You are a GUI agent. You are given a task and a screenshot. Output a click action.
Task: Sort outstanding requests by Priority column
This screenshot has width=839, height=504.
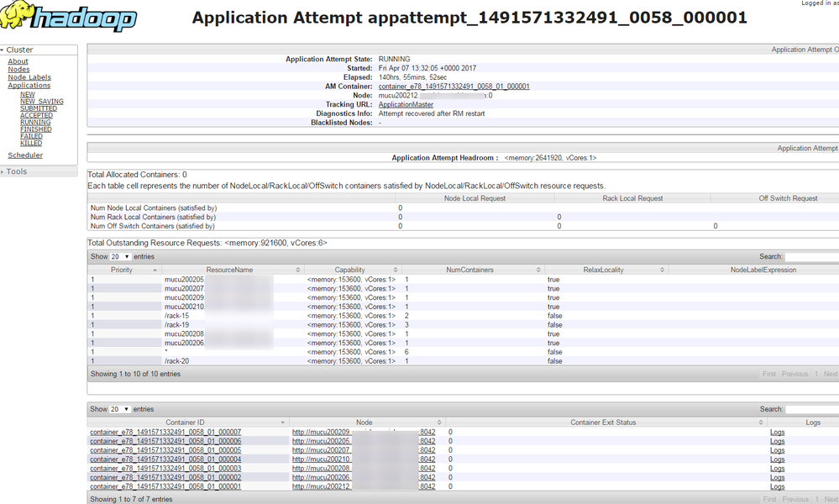click(123, 270)
